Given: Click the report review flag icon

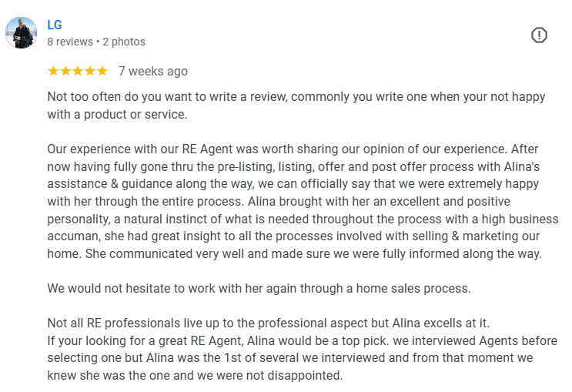Looking at the screenshot, I should point(539,35).
